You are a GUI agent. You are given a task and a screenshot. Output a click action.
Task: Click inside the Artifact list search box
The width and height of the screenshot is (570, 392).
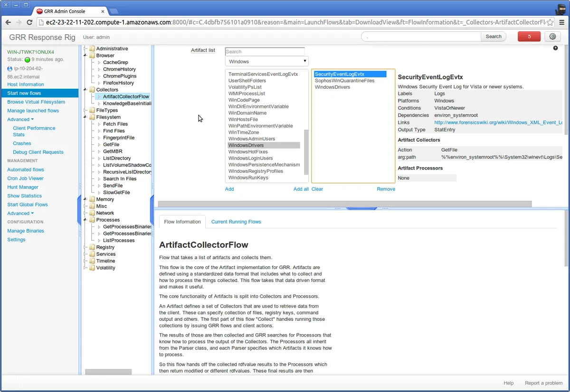(x=265, y=51)
